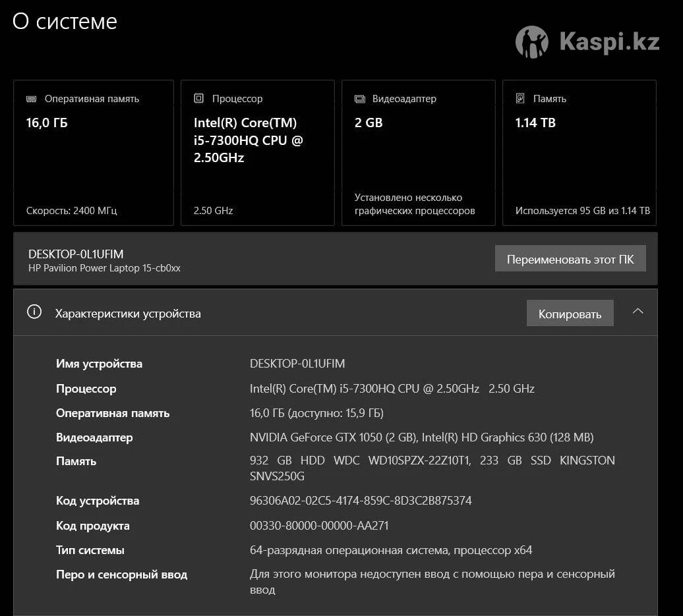Viewport: 683px width, 616px height.
Task: Click the processor chip icon in Процессор card
Action: point(198,99)
